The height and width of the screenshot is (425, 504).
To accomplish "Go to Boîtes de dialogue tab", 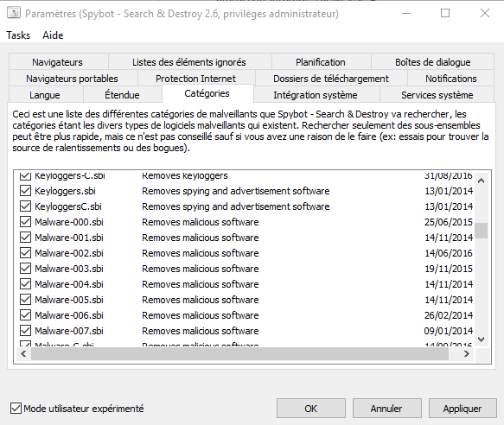I will [x=432, y=62].
